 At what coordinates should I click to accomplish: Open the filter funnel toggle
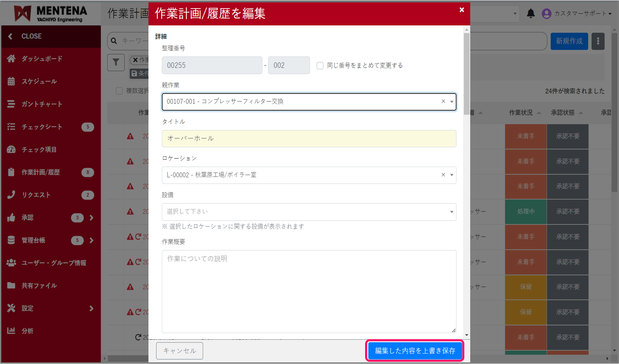(116, 62)
